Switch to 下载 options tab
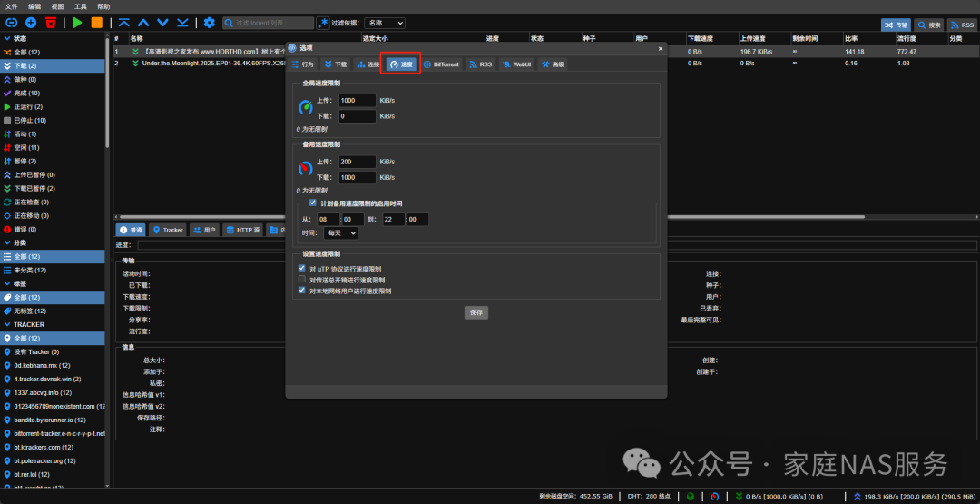 tap(336, 64)
